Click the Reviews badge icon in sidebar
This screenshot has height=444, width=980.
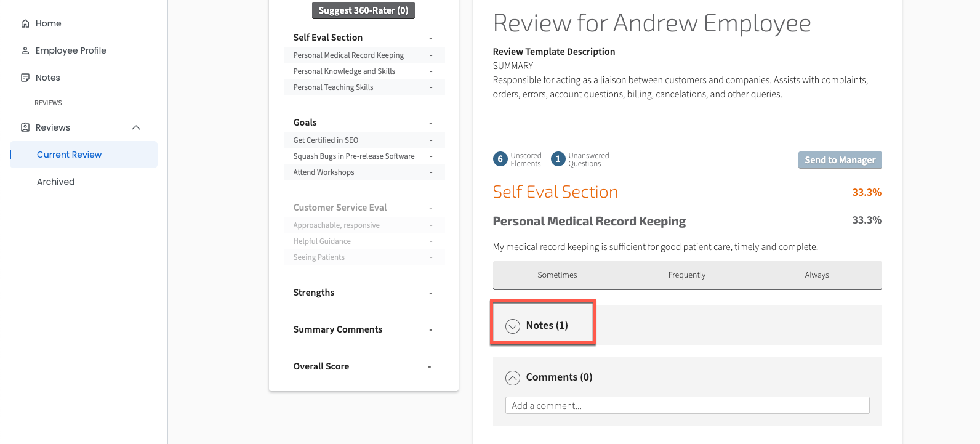tap(25, 127)
